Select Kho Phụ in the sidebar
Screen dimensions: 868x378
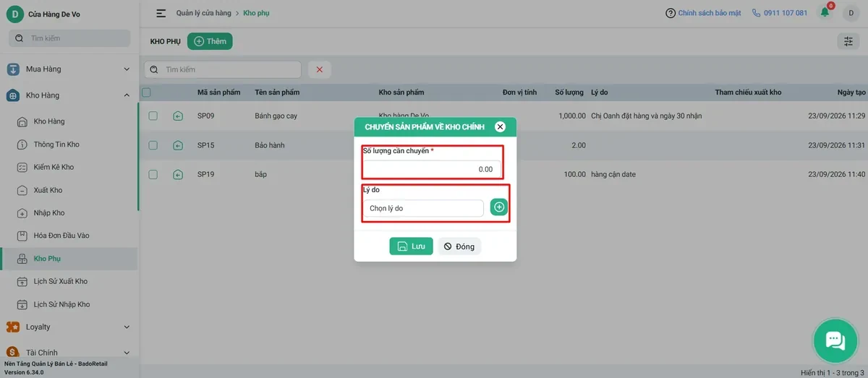coord(69,259)
